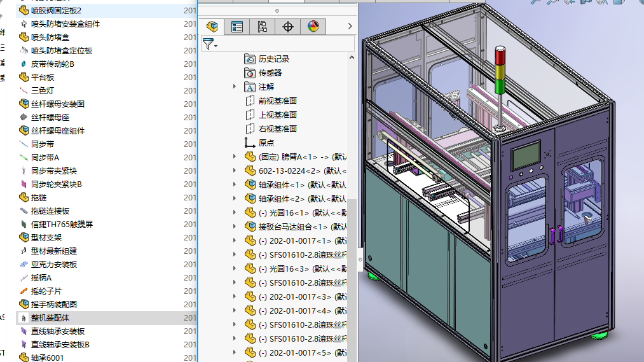Viewport: 644px width, 362px height.
Task: Expand the 接驳台马达组合<1> subassembly
Action: pyautogui.click(x=235, y=226)
